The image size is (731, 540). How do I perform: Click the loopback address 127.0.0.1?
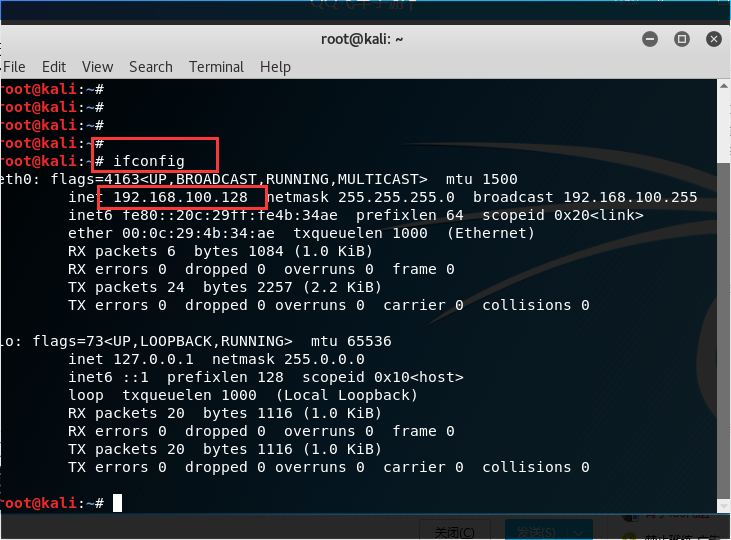tap(153, 360)
